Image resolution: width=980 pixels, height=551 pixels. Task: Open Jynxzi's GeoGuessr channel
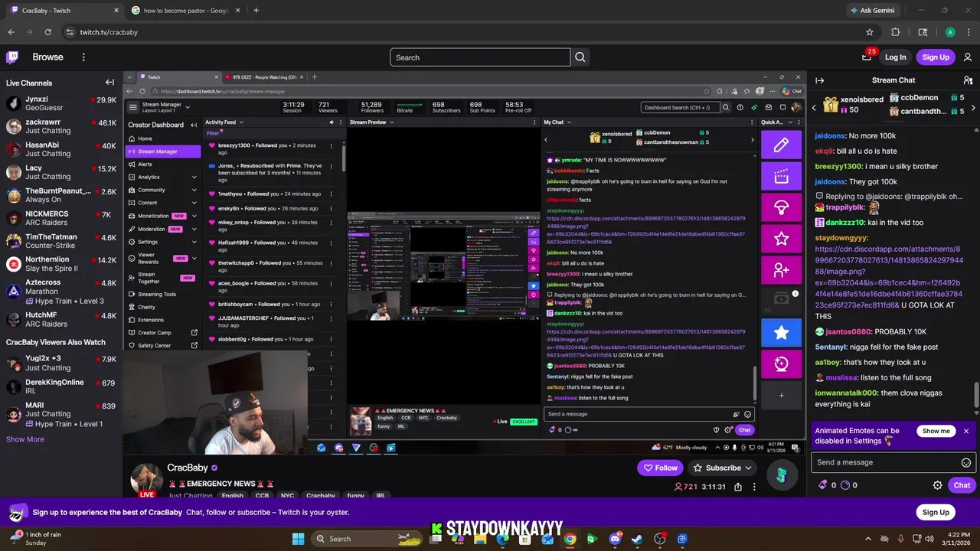point(61,104)
